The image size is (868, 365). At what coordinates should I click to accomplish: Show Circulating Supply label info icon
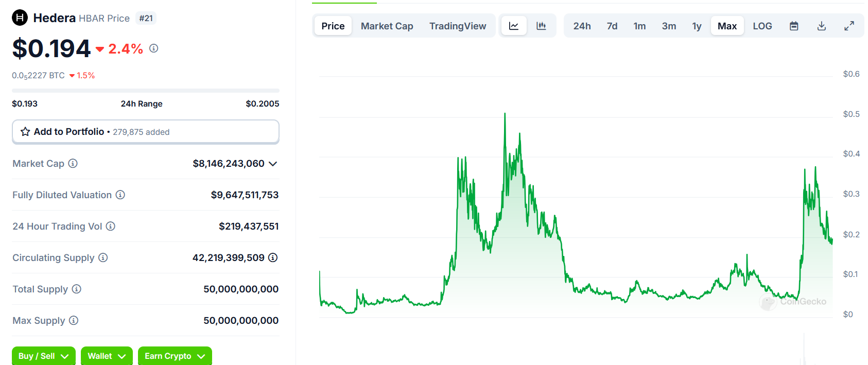point(103,257)
